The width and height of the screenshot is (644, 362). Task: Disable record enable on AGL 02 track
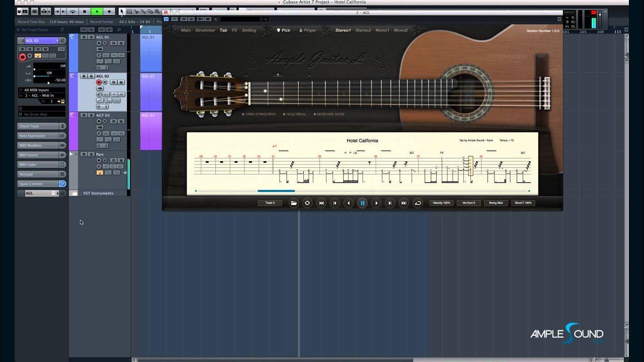pyautogui.click(x=99, y=82)
